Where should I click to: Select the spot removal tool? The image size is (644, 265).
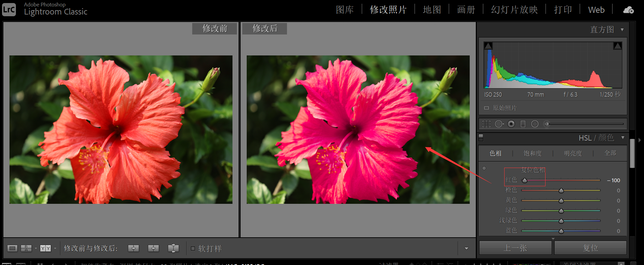[x=499, y=124]
